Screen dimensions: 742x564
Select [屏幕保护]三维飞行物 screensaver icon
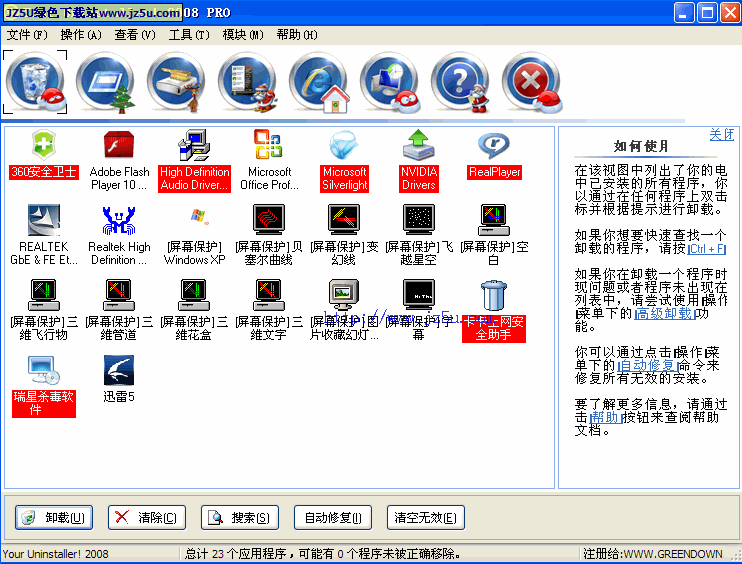[44, 295]
